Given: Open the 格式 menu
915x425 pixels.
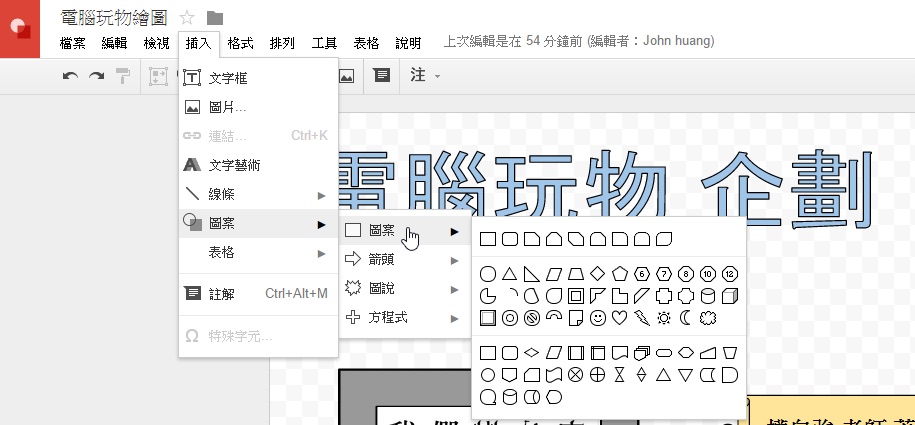Looking at the screenshot, I should click(240, 43).
